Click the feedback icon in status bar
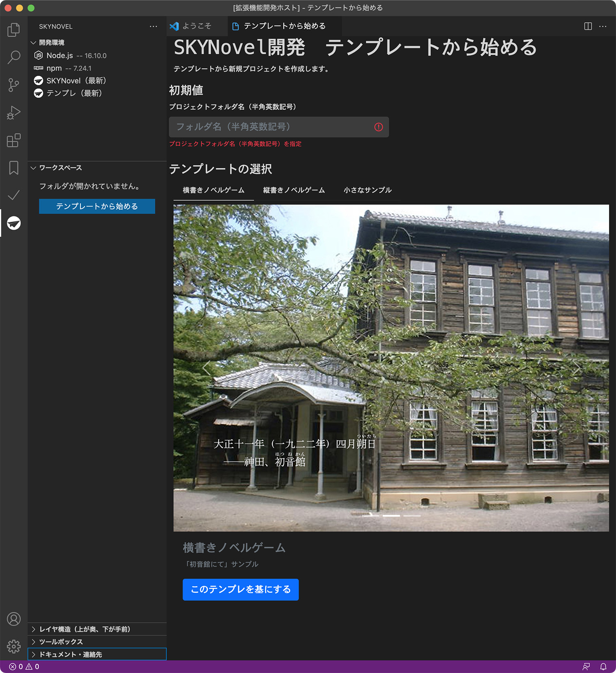The width and height of the screenshot is (616, 673). [586, 666]
